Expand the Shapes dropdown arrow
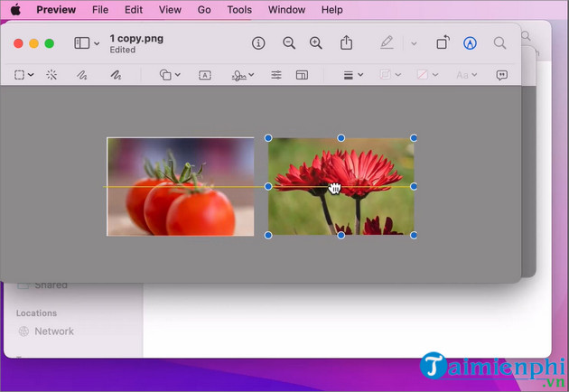This screenshot has height=392, width=569. (x=177, y=75)
